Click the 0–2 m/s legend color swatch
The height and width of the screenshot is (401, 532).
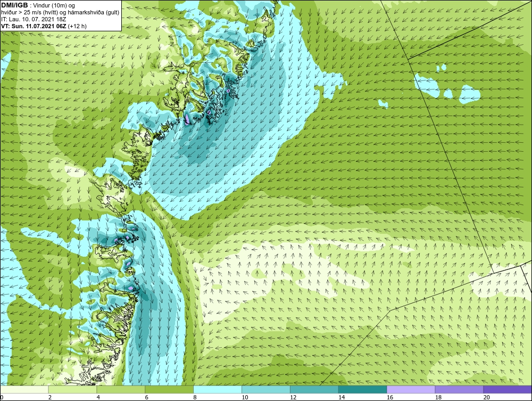pos(24,389)
